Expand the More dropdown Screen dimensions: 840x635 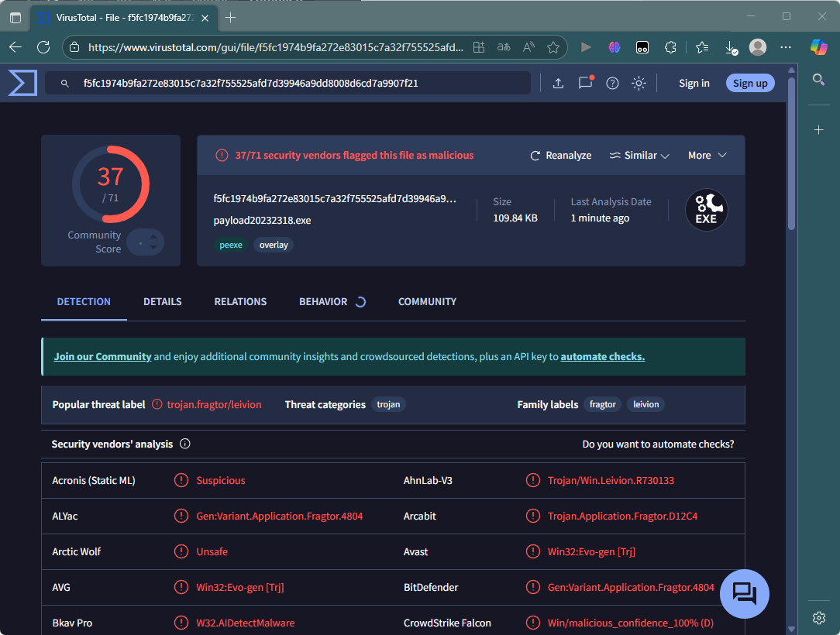(707, 156)
